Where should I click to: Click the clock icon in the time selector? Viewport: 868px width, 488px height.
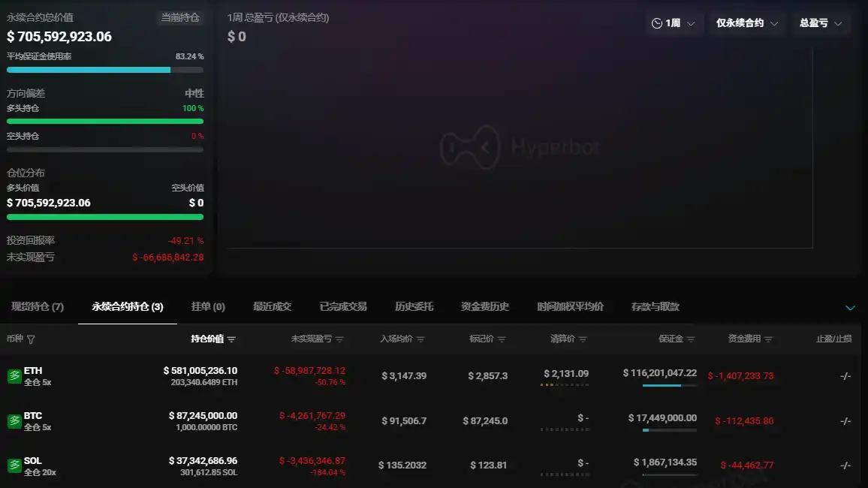(x=656, y=23)
